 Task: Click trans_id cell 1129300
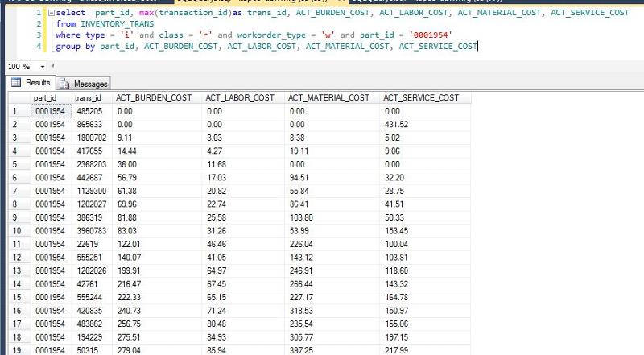pyautogui.click(x=92, y=191)
